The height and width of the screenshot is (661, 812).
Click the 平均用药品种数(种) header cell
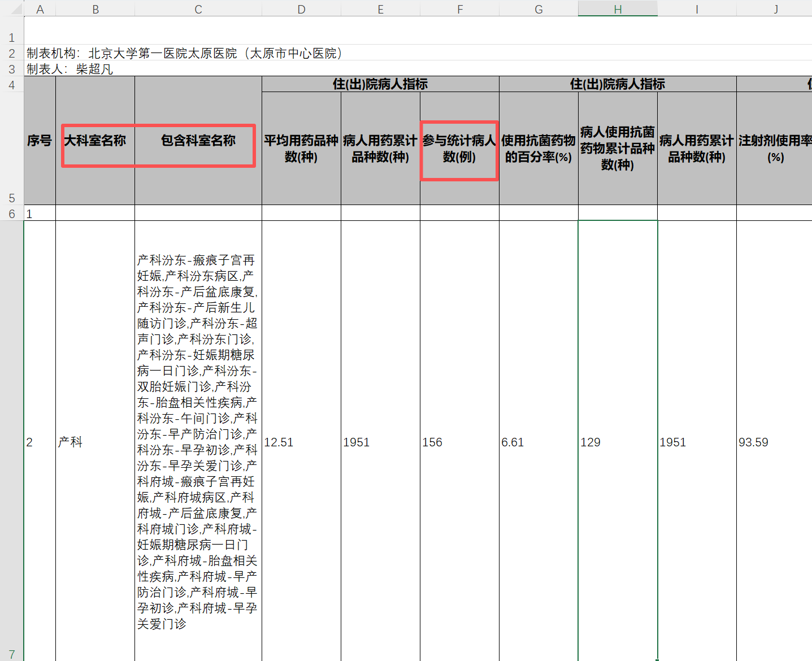(x=301, y=149)
